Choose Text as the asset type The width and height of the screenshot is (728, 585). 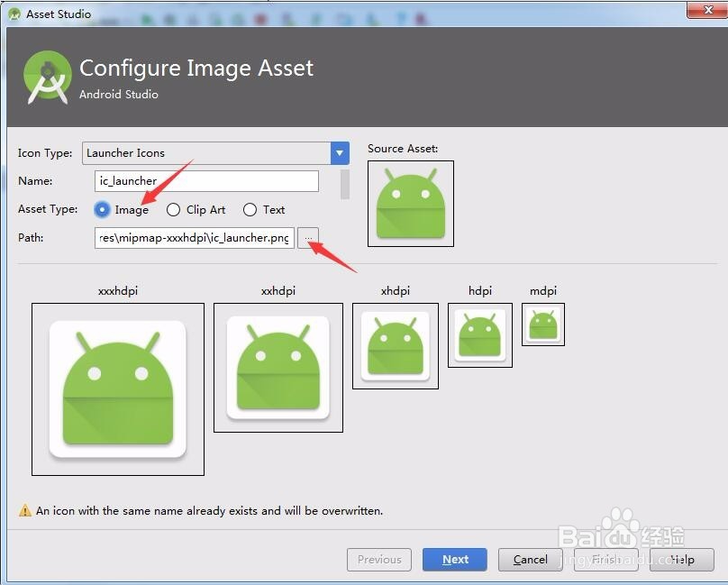(x=249, y=209)
